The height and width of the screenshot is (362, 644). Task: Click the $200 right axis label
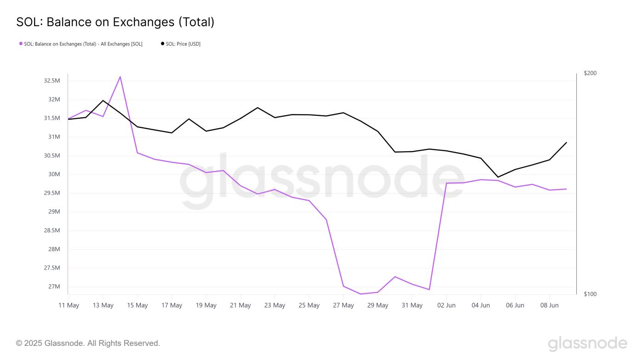click(590, 73)
